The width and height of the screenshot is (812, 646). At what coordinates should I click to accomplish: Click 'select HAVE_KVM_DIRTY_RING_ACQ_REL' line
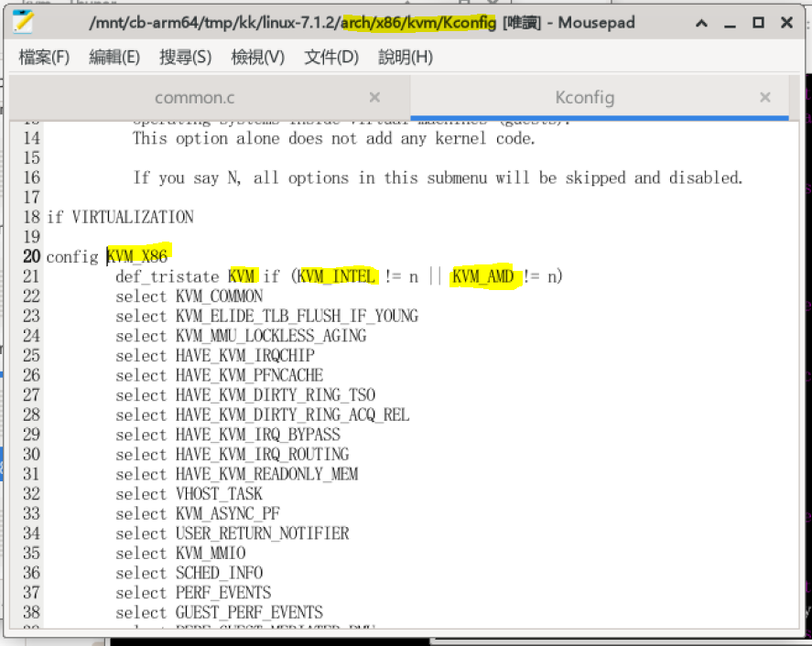click(263, 415)
